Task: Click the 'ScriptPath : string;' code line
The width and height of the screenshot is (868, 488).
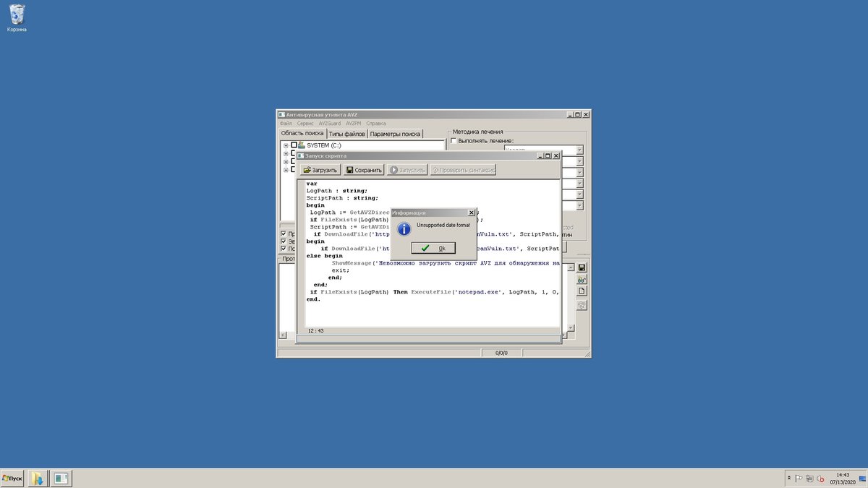Action: (342, 198)
